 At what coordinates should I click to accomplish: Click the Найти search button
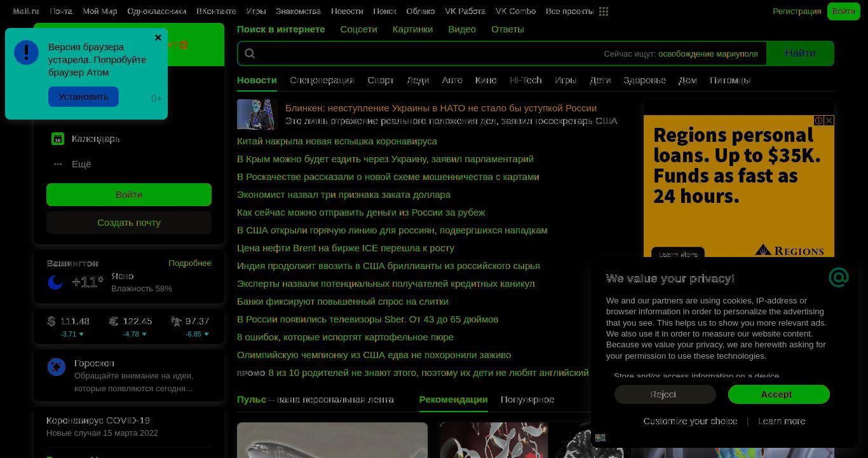[800, 53]
